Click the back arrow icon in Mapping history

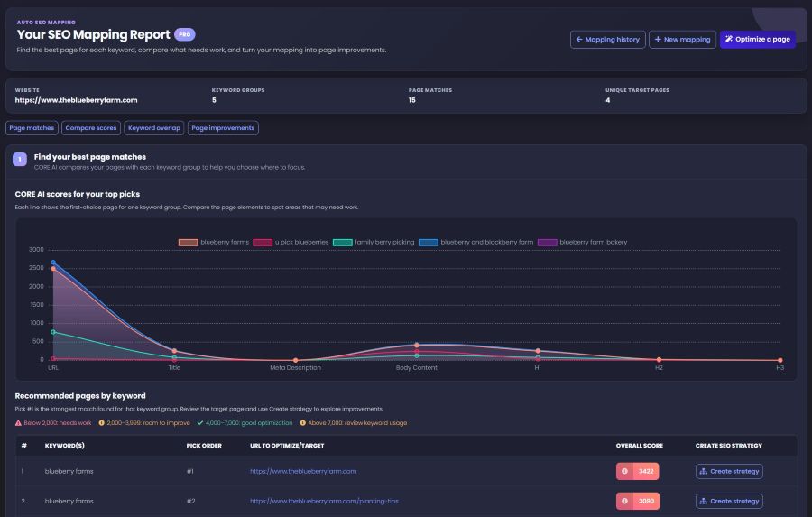(579, 40)
